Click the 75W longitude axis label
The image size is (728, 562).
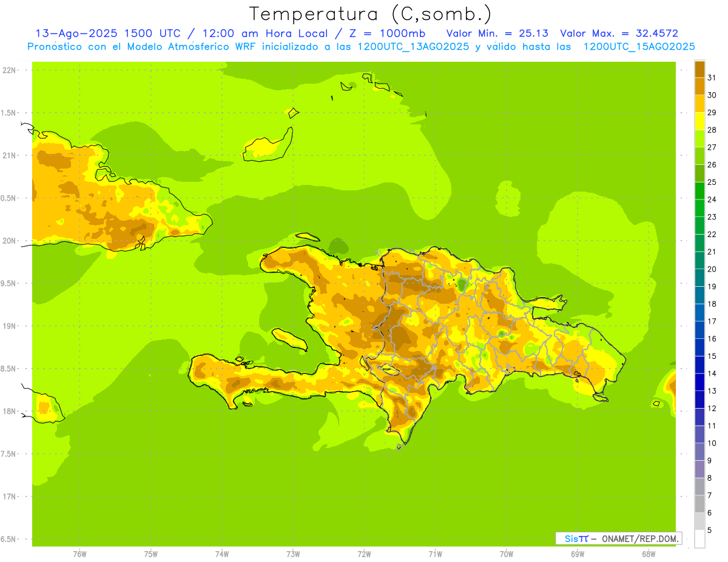[151, 554]
